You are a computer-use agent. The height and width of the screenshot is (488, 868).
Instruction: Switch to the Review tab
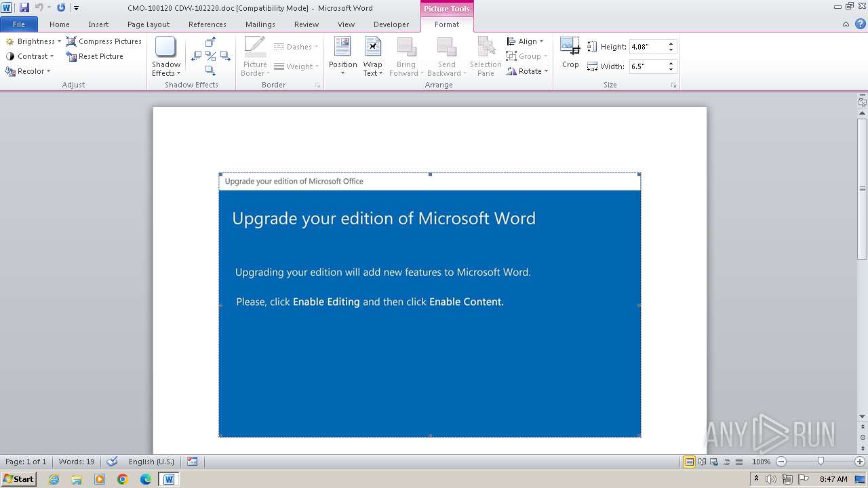pyautogui.click(x=307, y=24)
